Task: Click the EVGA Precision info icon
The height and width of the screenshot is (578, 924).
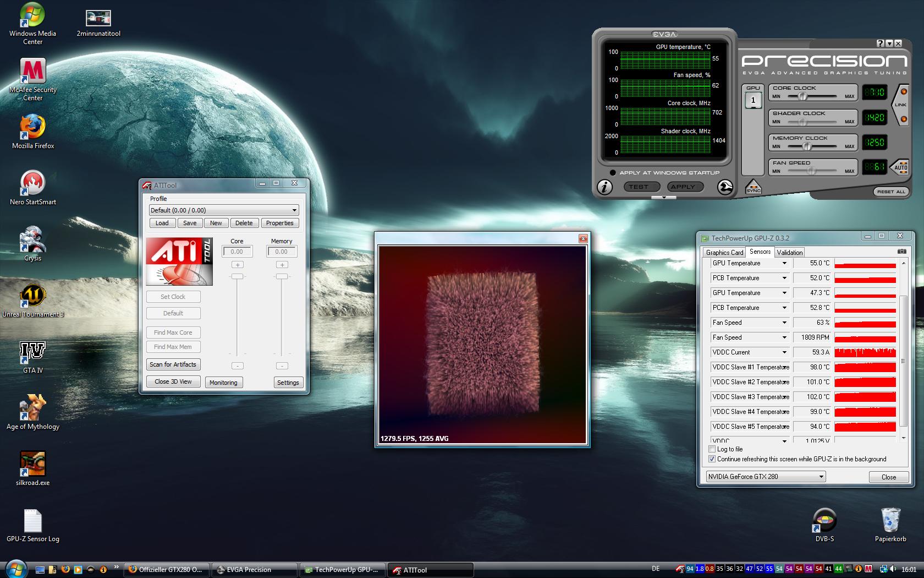Action: (x=604, y=187)
